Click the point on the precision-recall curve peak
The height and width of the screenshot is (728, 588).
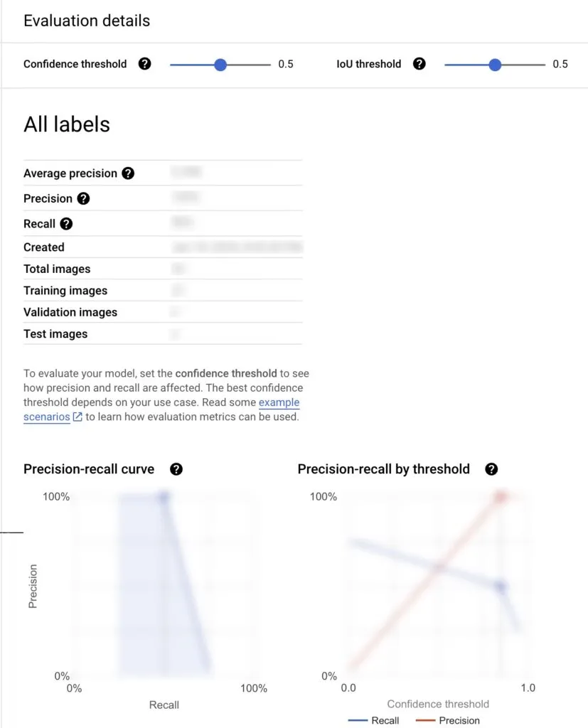163,498
